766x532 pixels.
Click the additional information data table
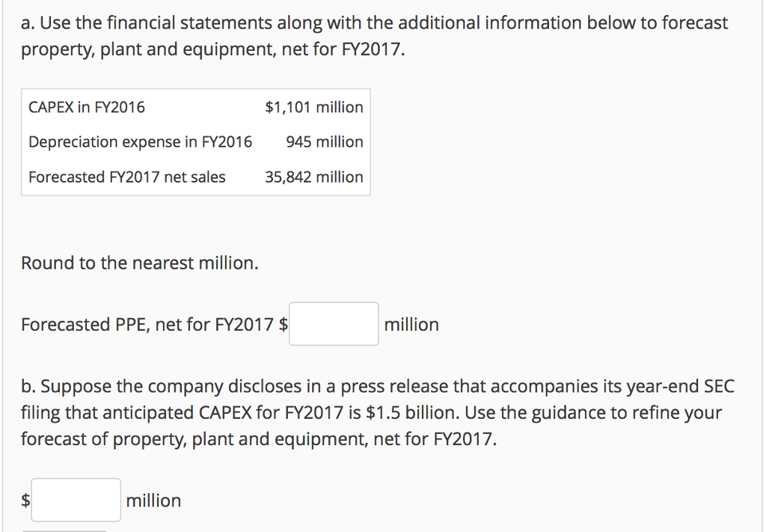tap(194, 142)
